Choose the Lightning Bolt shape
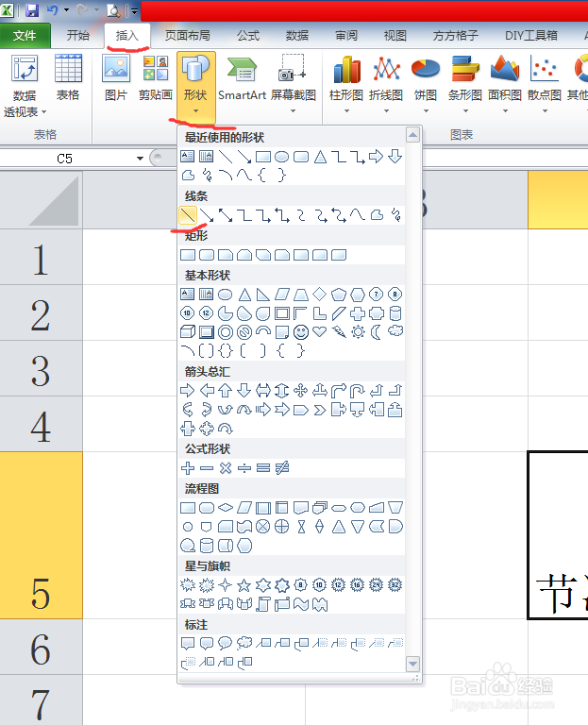The image size is (588, 725). pyautogui.click(x=339, y=332)
